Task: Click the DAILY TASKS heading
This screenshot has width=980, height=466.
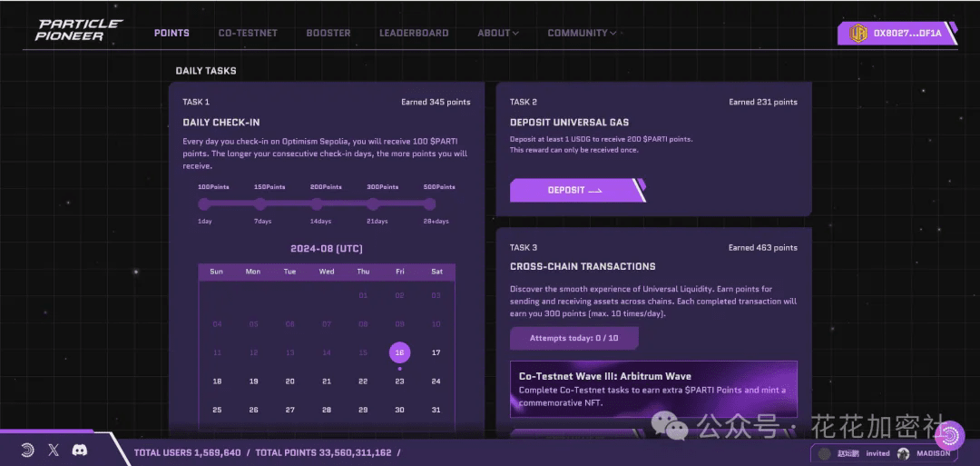Action: coord(206,71)
